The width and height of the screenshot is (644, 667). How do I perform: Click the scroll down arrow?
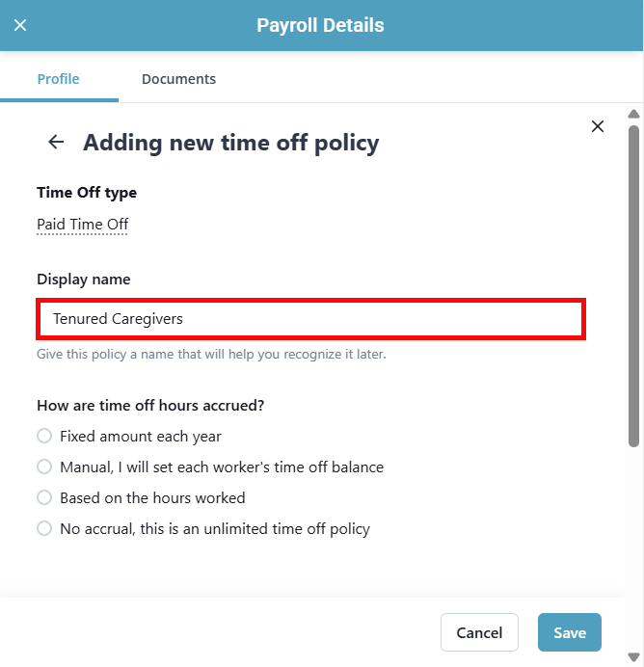tap(633, 657)
